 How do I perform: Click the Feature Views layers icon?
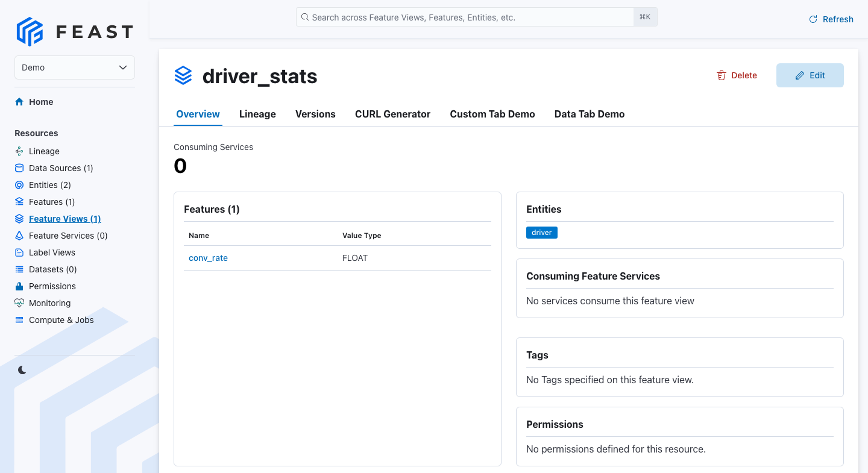19,219
